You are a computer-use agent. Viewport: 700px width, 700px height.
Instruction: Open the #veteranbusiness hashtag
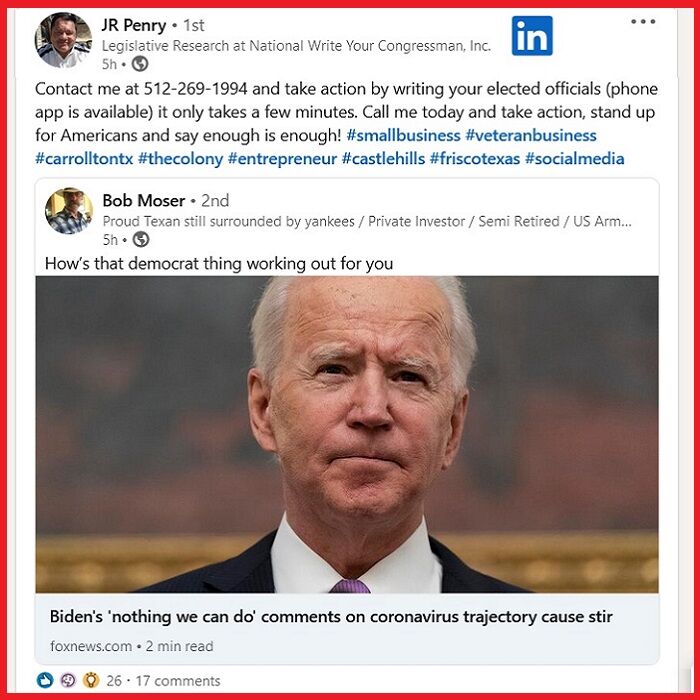[531, 135]
